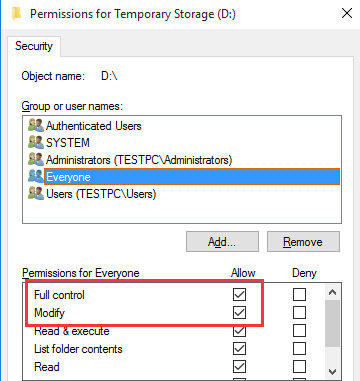
Task: Check Deny for Full control
Action: pos(299,294)
